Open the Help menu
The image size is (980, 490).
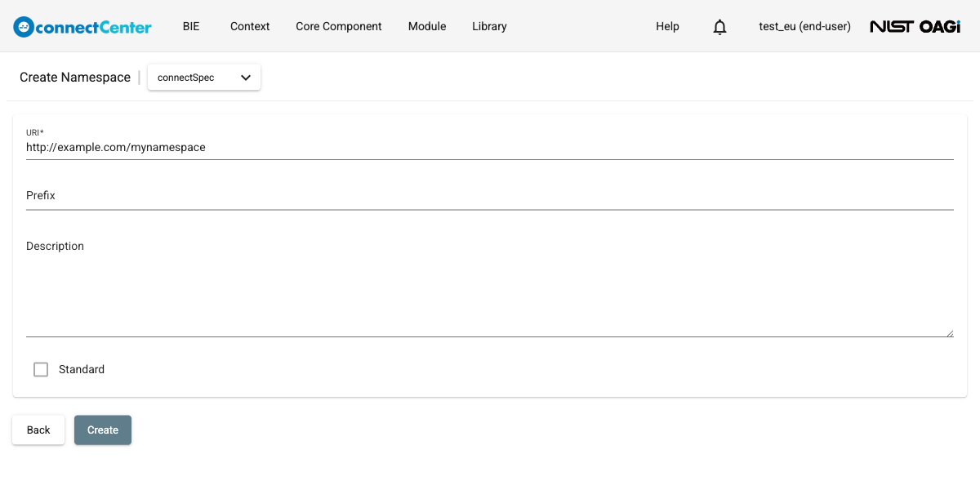pyautogui.click(x=667, y=26)
